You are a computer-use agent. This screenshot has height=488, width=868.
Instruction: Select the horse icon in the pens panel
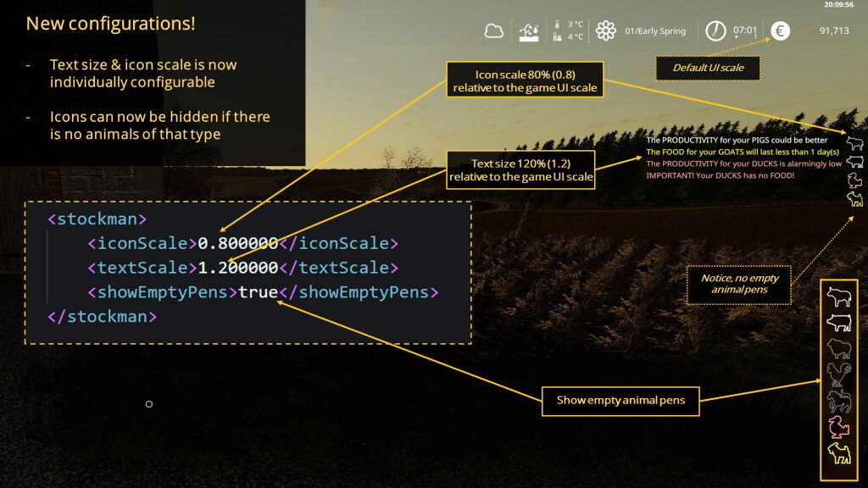pyautogui.click(x=839, y=400)
